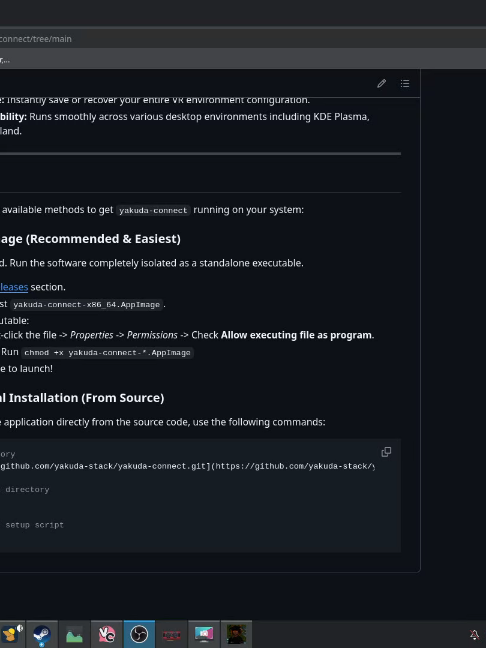Click the yakuda-connect-x86_64.AppImage inline code
The height and width of the screenshot is (648, 486).
coord(86,305)
